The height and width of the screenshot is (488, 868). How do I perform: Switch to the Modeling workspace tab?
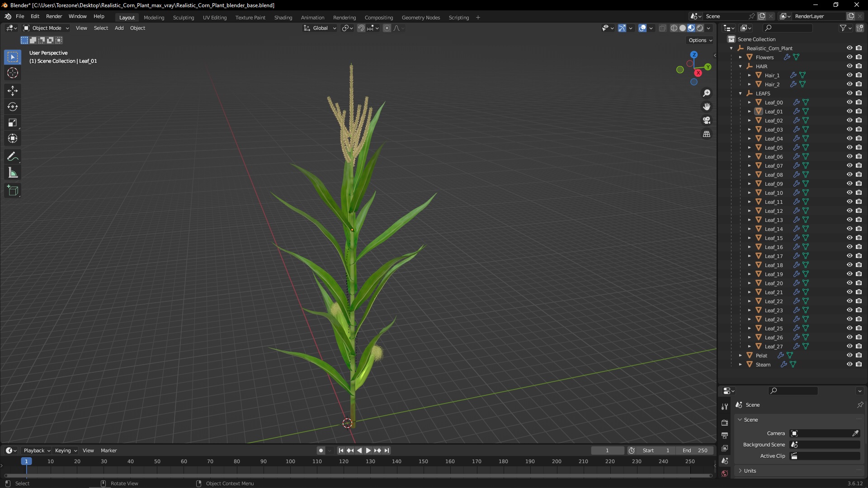point(154,18)
